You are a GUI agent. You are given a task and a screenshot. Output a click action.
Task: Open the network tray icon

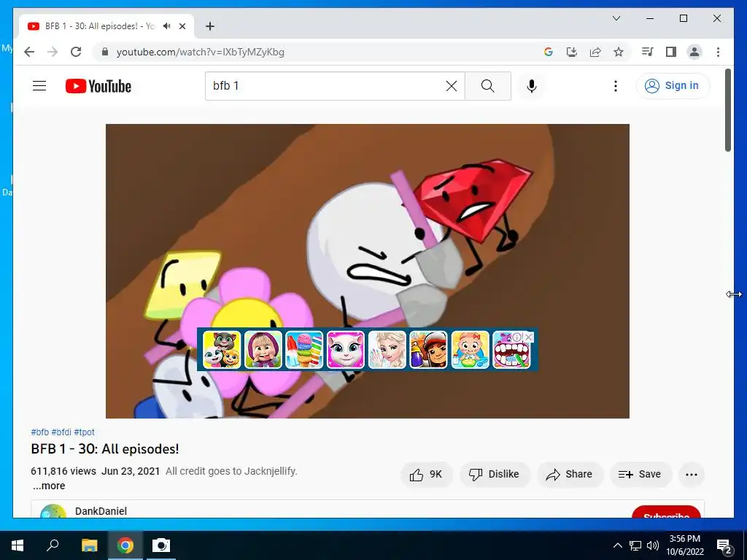[x=635, y=545]
